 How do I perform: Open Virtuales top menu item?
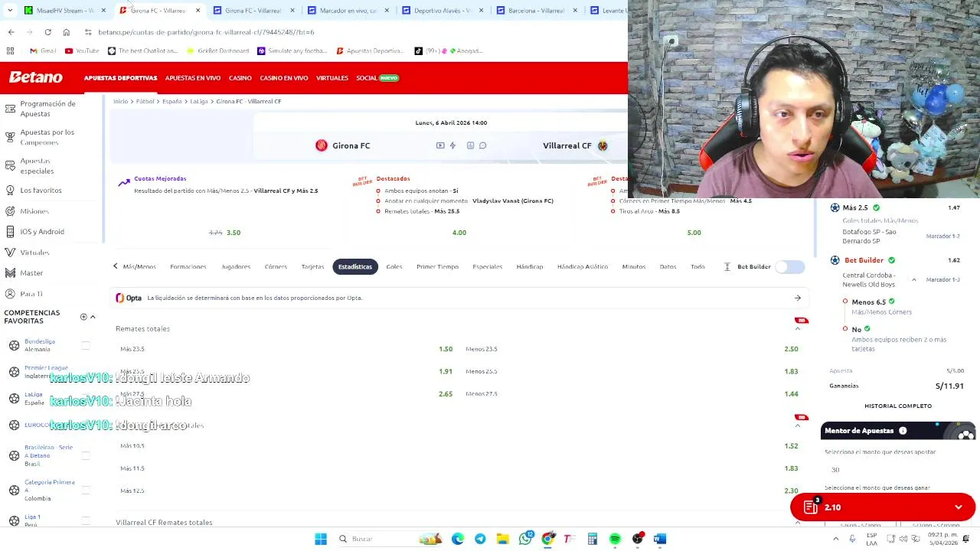click(332, 78)
